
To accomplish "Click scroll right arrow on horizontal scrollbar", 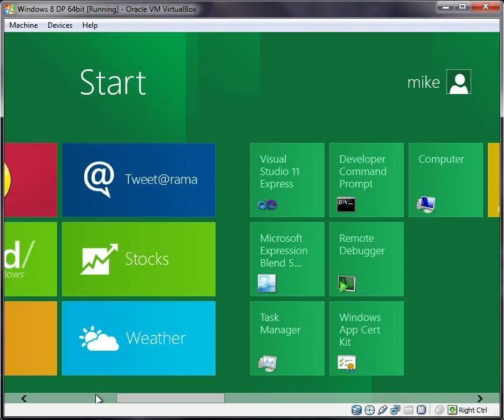I will click(x=480, y=398).
